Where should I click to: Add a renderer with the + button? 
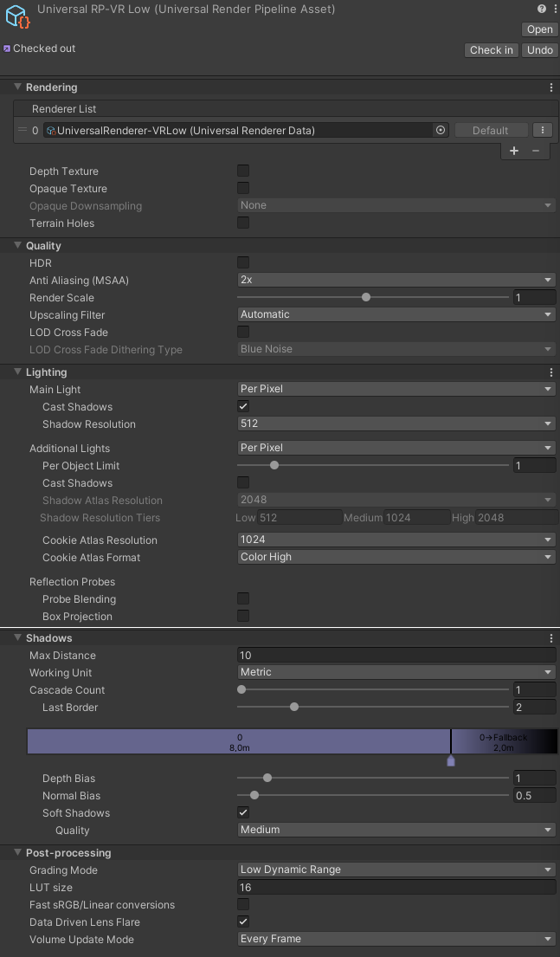[x=514, y=150]
